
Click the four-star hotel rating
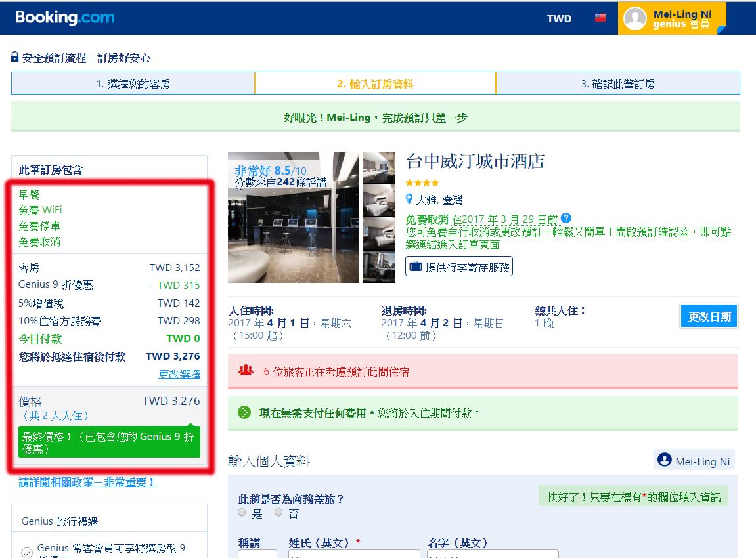(422, 182)
